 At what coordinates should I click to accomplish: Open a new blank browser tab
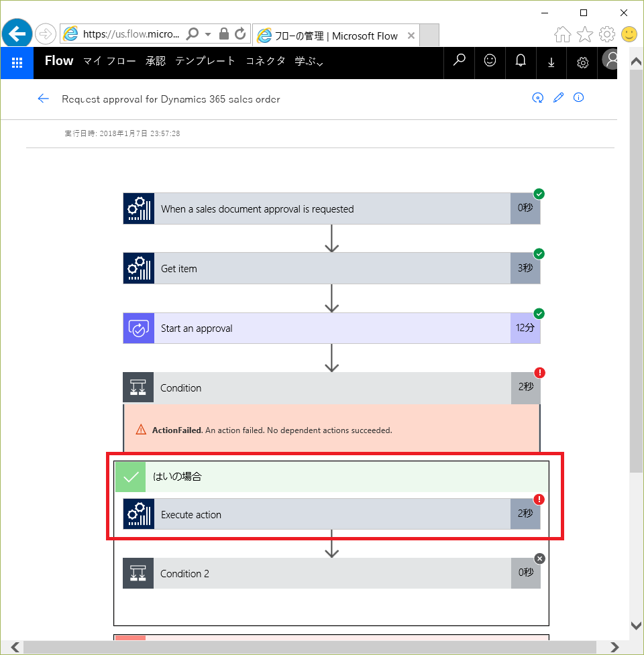[429, 35]
